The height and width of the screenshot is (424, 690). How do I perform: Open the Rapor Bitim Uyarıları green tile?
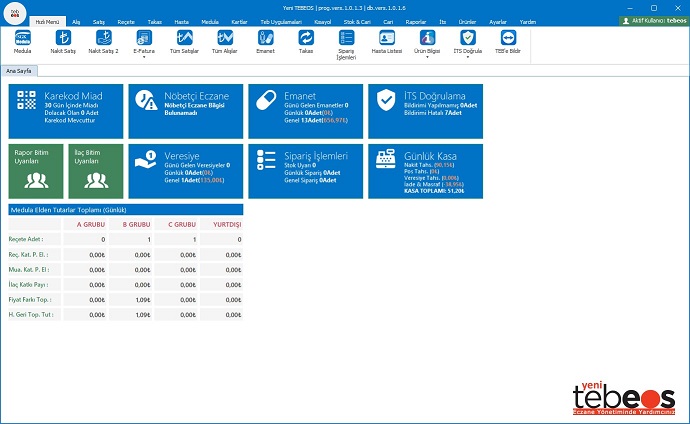pyautogui.click(x=34, y=171)
